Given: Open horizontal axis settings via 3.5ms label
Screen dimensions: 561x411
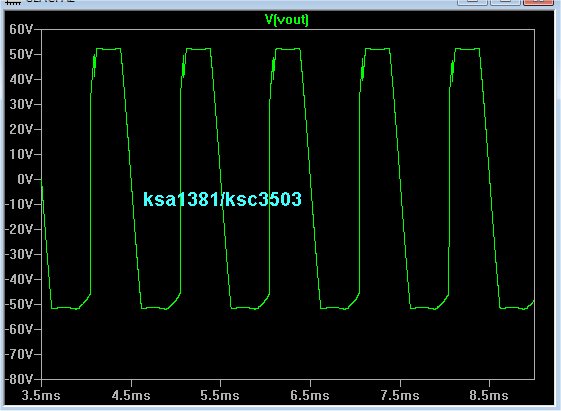Looking at the screenshot, I should coord(41,396).
